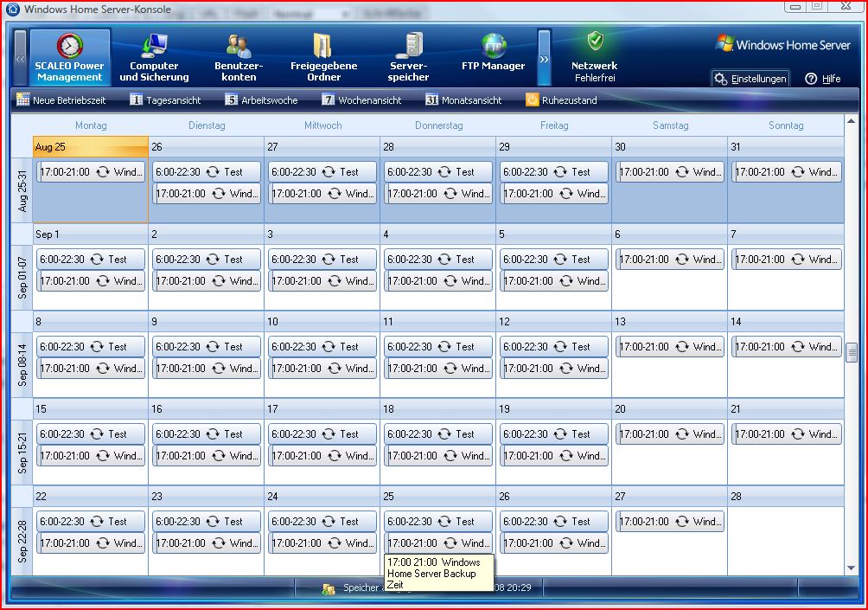Click the Montag column header
This screenshot has height=610, width=868.
tap(91, 125)
